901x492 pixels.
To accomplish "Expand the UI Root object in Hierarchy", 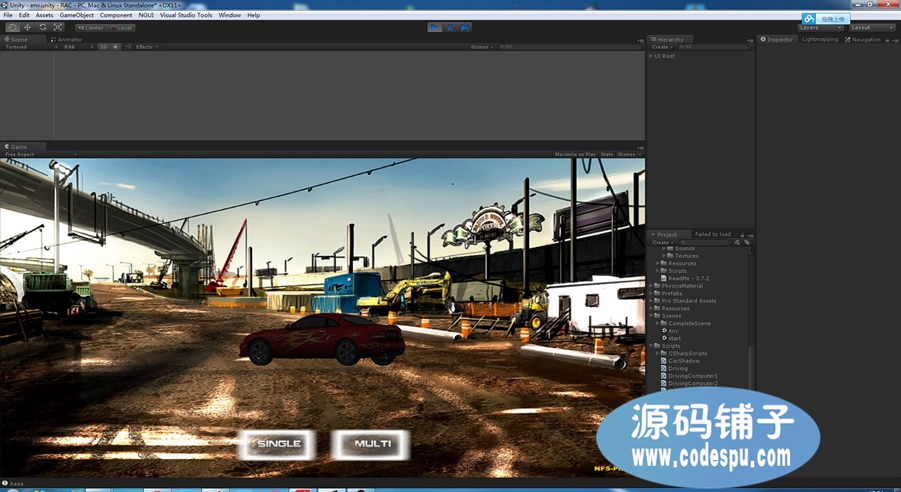I will 651,56.
